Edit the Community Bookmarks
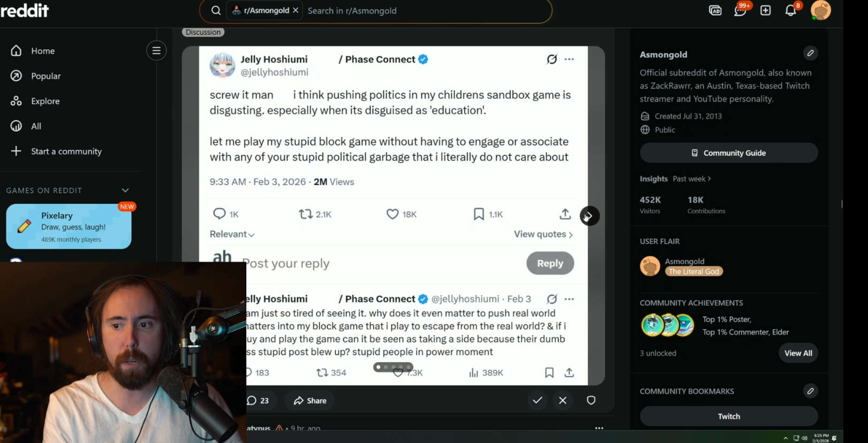868x443 pixels. [x=810, y=391]
